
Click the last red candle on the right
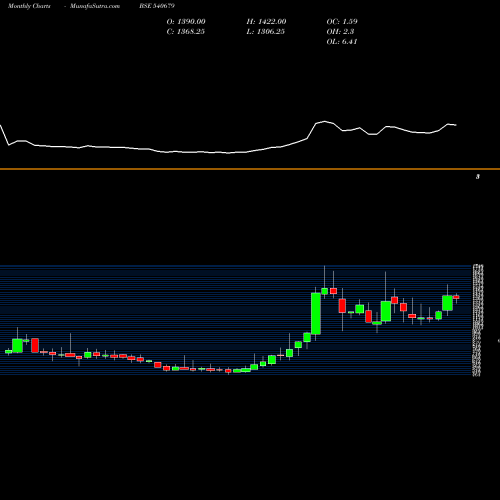(456, 297)
